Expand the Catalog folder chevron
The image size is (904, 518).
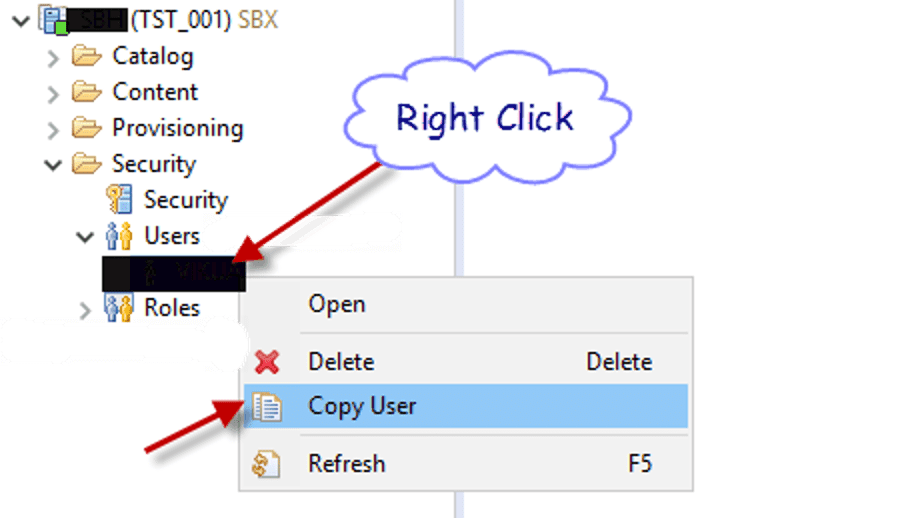pyautogui.click(x=53, y=58)
